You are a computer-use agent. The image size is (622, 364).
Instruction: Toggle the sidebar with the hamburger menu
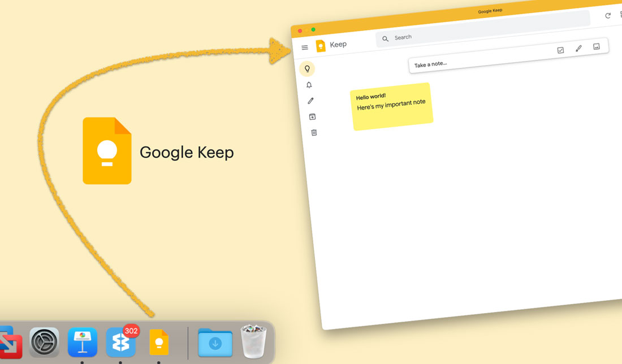pos(304,47)
